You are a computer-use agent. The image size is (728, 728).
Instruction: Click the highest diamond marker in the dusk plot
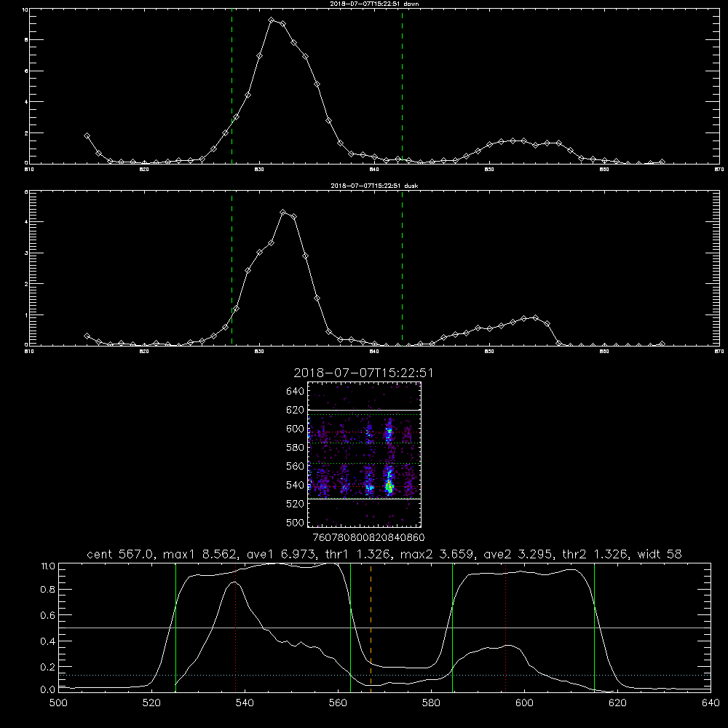click(283, 212)
